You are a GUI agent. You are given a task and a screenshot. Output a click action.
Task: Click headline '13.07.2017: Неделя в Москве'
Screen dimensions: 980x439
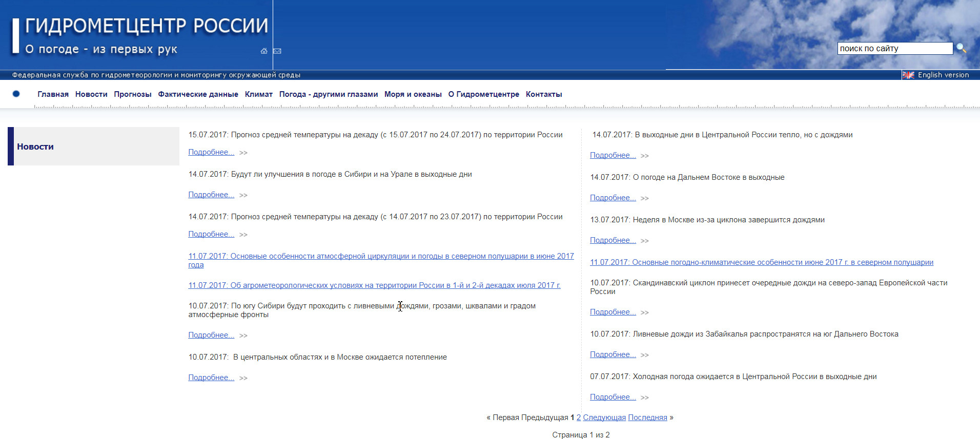707,220
